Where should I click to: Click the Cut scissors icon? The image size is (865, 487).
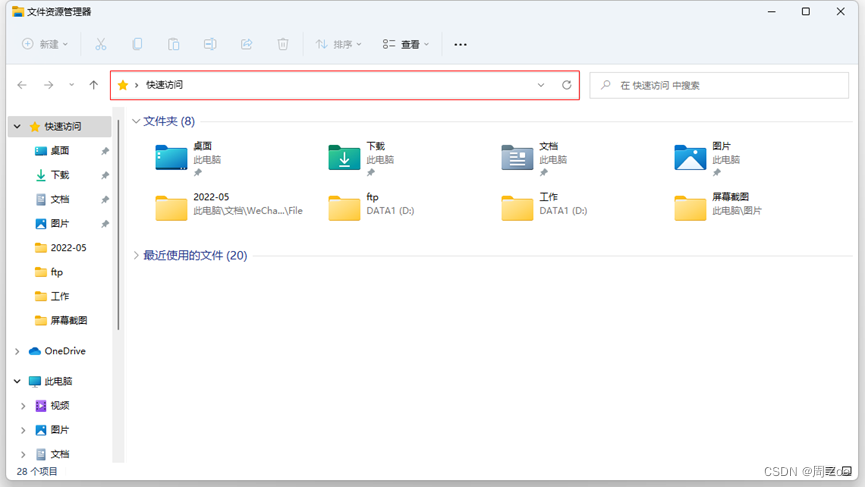(100, 44)
